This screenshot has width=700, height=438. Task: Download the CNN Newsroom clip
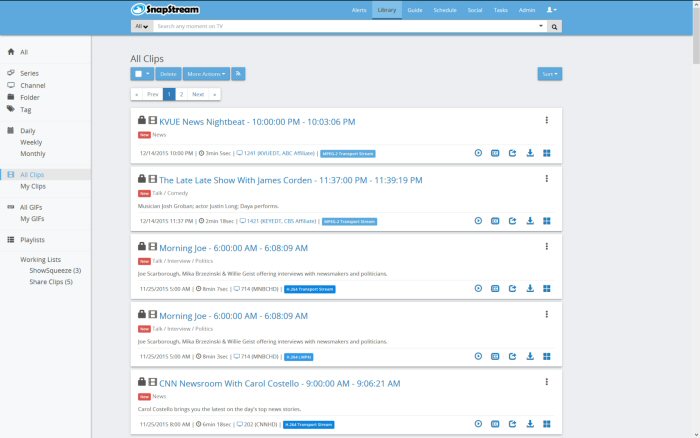click(530, 424)
